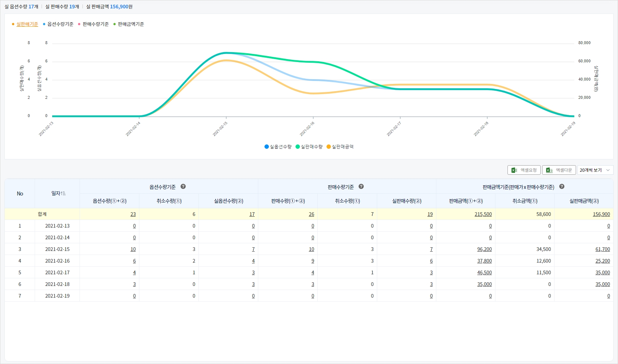Click 실 판매금액 156,900원 summary at top
The image size is (618, 364).
(109, 7)
